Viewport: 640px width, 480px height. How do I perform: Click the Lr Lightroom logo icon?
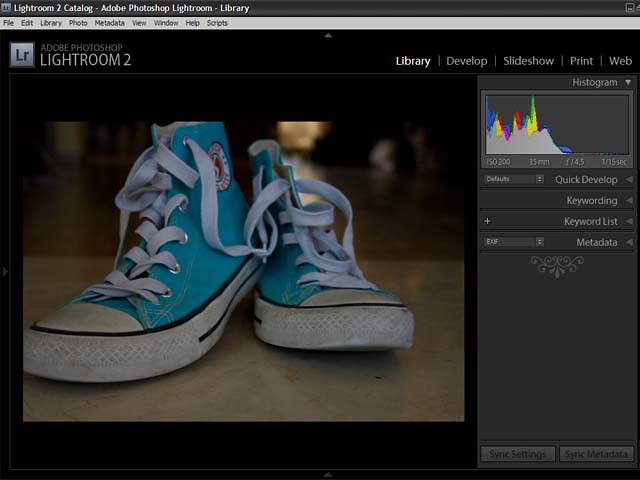[x=22, y=55]
